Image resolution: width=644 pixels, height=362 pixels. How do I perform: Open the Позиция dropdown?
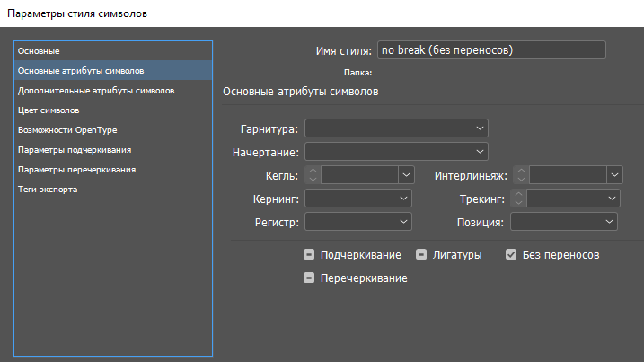click(x=611, y=222)
